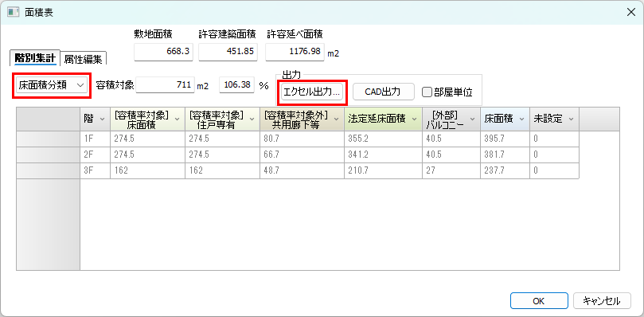Viewport: 644px width, 317px height.
Task: Click the row header of the 1F row
Action: [48, 139]
